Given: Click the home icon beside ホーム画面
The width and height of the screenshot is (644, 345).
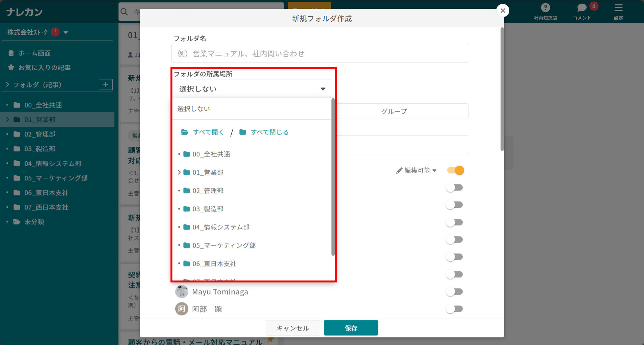Looking at the screenshot, I should pyautogui.click(x=10, y=53).
